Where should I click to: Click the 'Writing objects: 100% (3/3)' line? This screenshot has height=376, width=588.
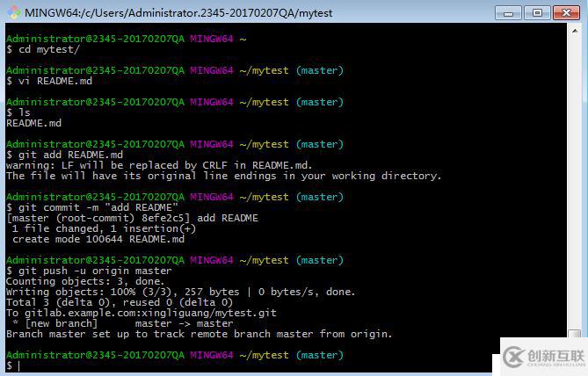click(x=180, y=292)
